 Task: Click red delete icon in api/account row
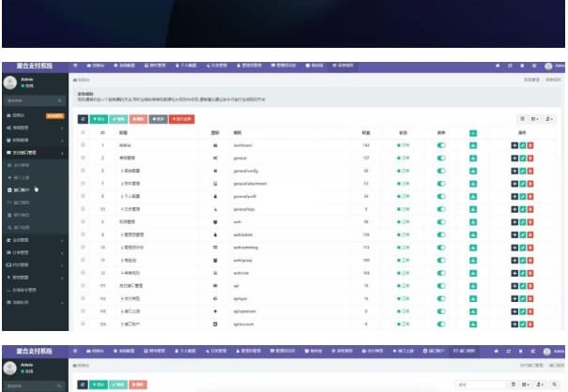[x=530, y=324]
